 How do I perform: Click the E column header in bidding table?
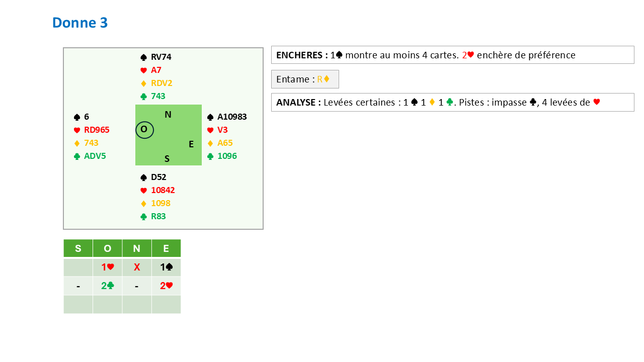(166, 248)
